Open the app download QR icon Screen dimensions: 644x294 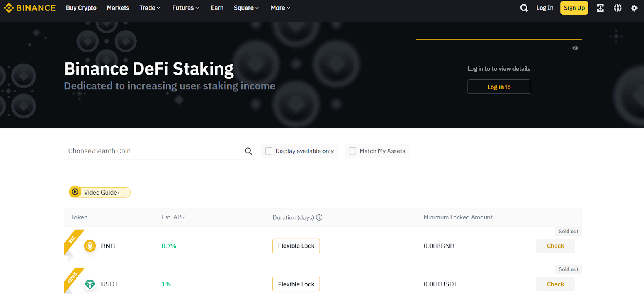coord(600,8)
